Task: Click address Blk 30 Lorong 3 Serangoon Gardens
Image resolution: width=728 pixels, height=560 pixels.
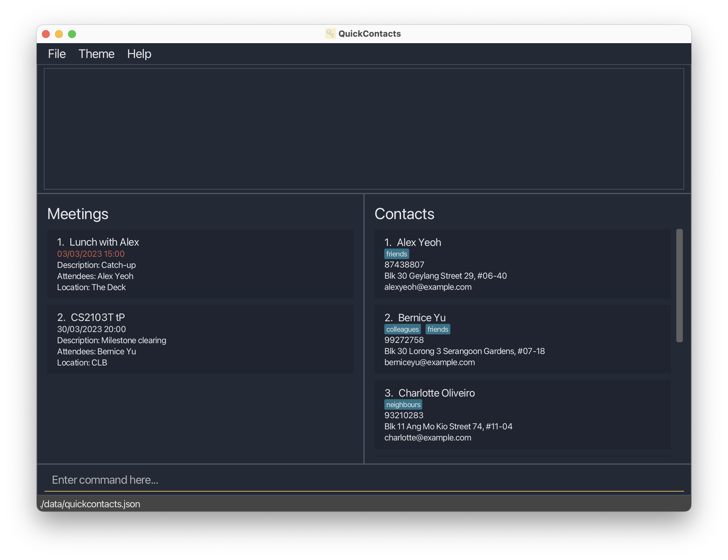Action: [x=464, y=351]
